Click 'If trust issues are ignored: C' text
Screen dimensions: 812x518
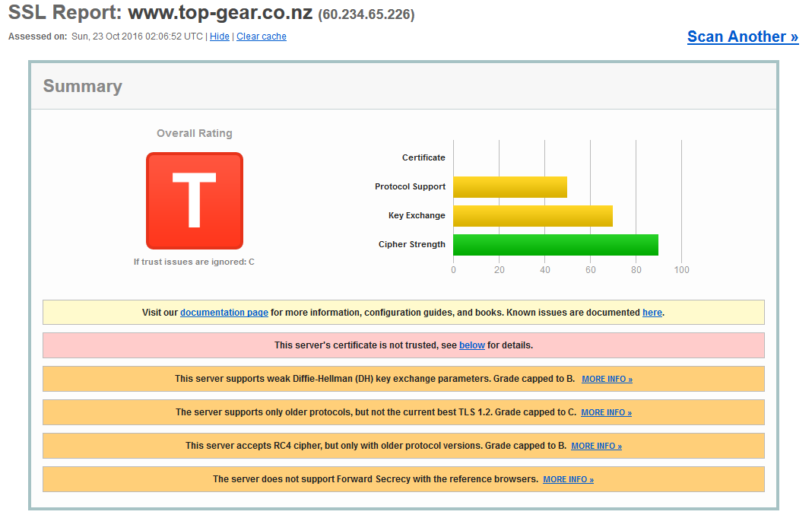(194, 262)
